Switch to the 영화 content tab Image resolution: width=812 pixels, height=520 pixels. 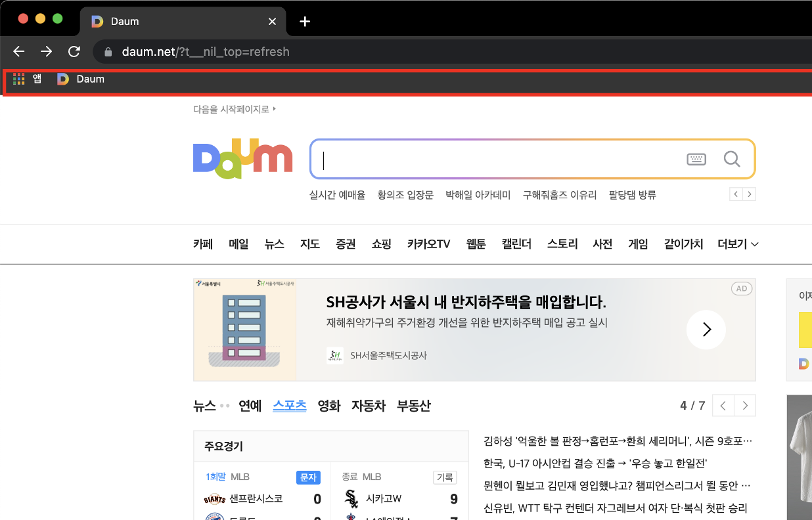point(329,406)
